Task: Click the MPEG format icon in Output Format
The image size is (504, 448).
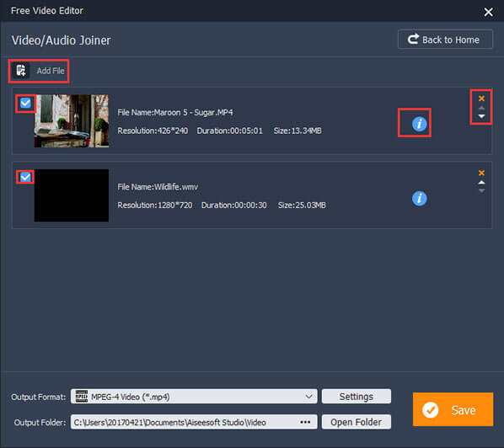Action: tap(81, 397)
